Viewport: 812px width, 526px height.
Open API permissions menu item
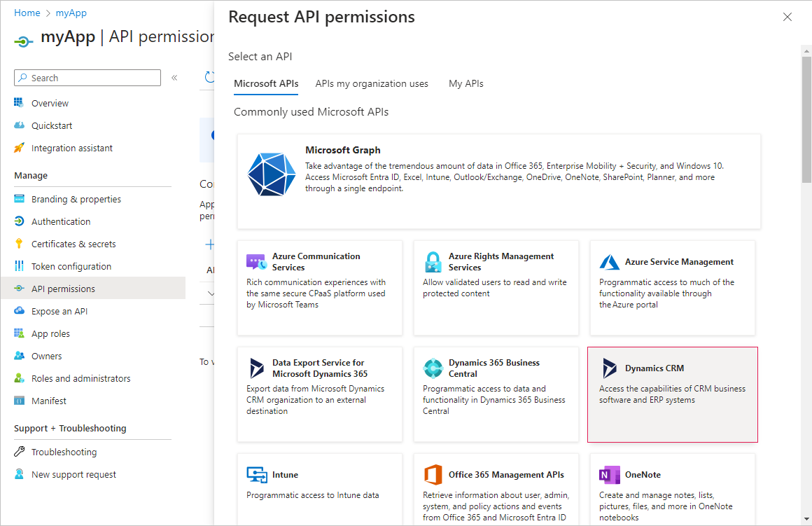point(93,288)
